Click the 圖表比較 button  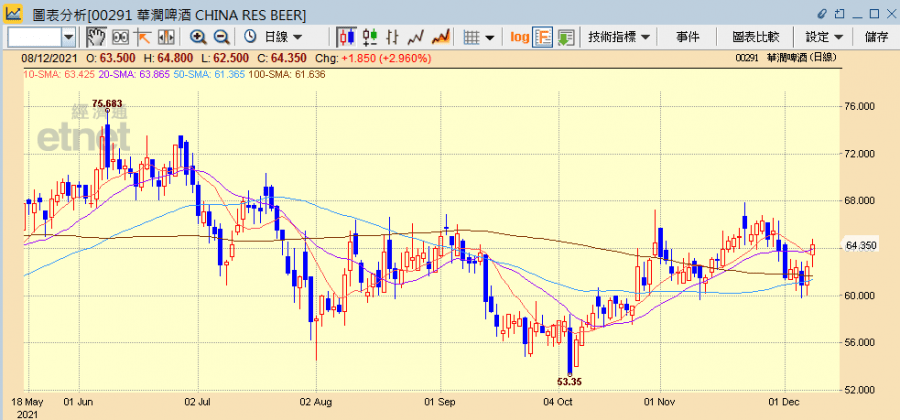(756, 37)
